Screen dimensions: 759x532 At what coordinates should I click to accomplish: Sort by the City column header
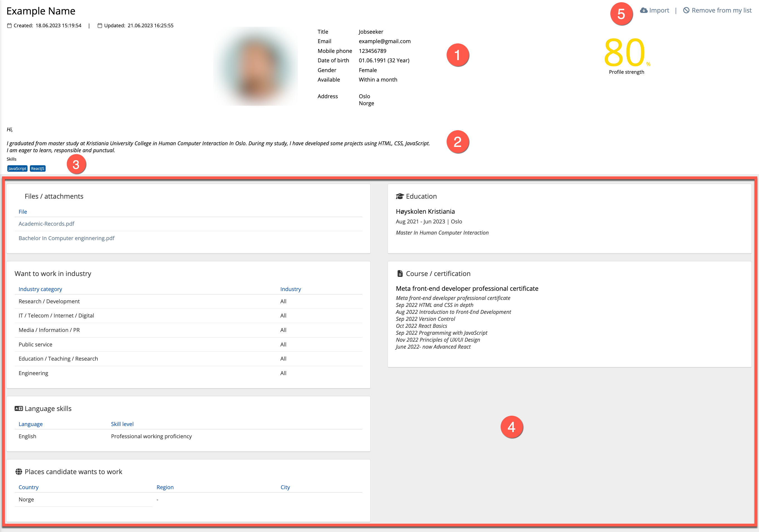point(285,487)
